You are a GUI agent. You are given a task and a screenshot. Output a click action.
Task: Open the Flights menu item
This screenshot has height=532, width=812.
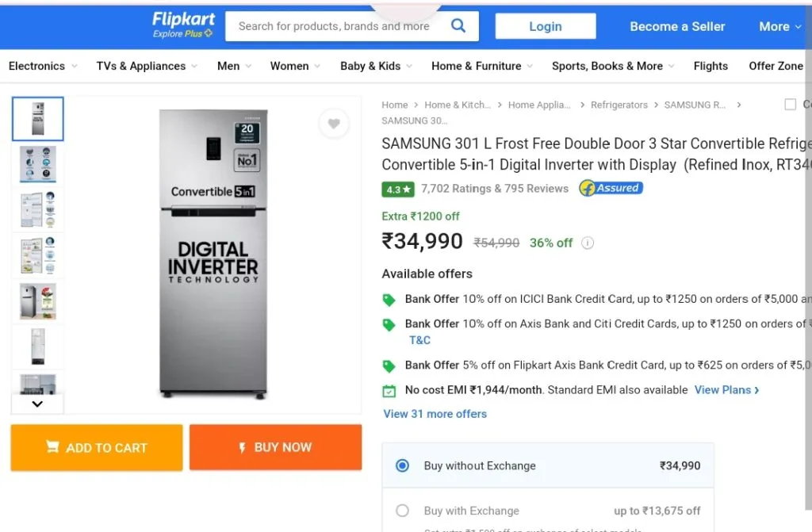(x=710, y=66)
